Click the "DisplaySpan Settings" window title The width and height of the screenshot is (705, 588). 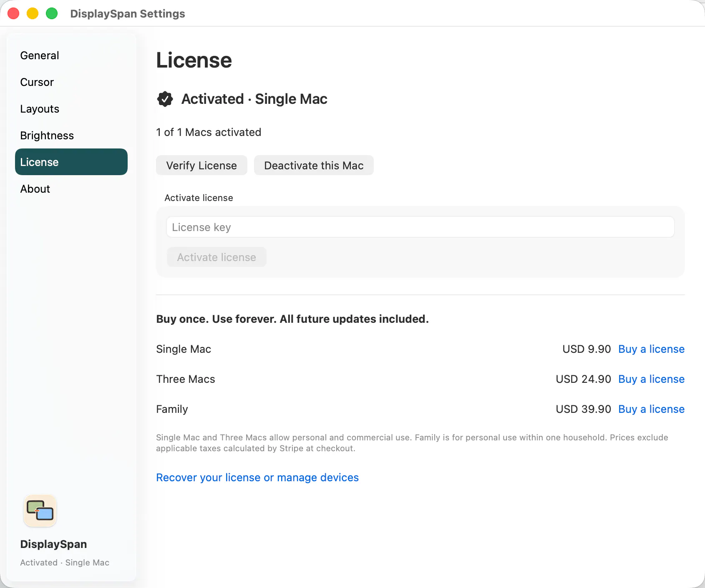tap(128, 14)
